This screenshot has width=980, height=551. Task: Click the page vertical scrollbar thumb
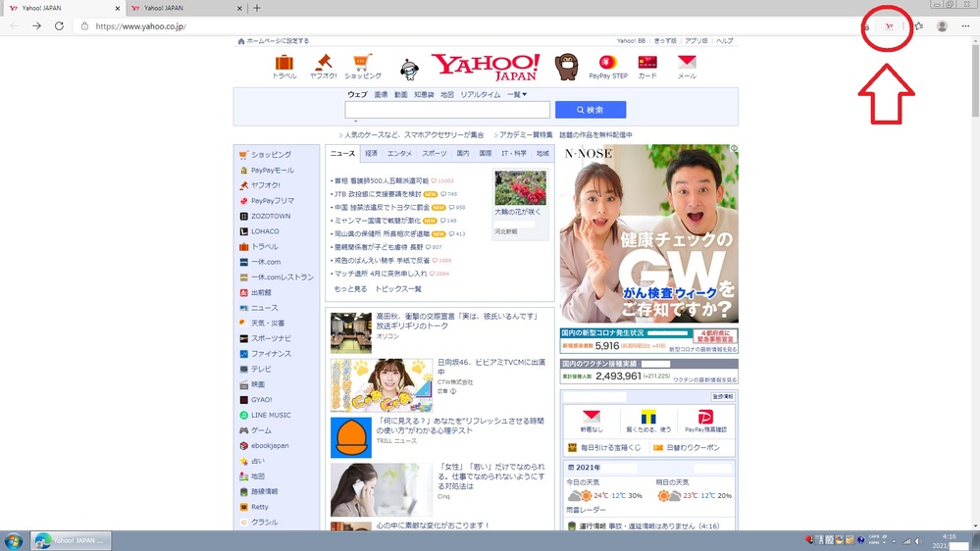[975, 80]
